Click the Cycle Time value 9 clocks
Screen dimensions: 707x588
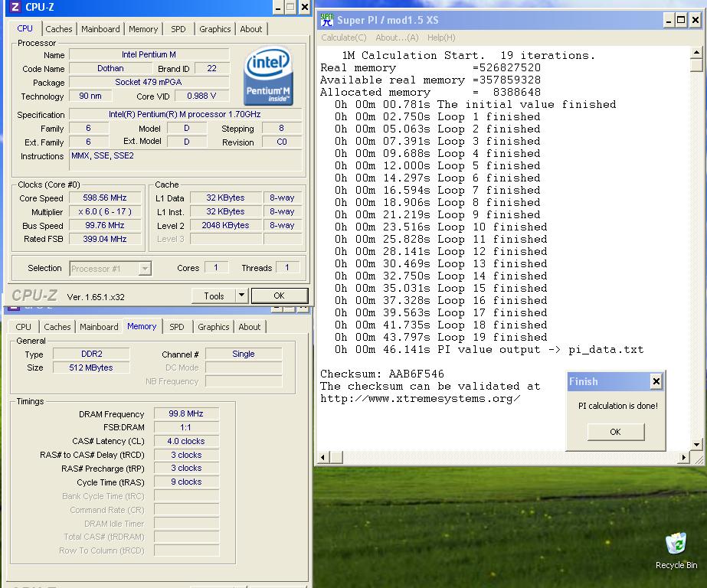(x=186, y=482)
